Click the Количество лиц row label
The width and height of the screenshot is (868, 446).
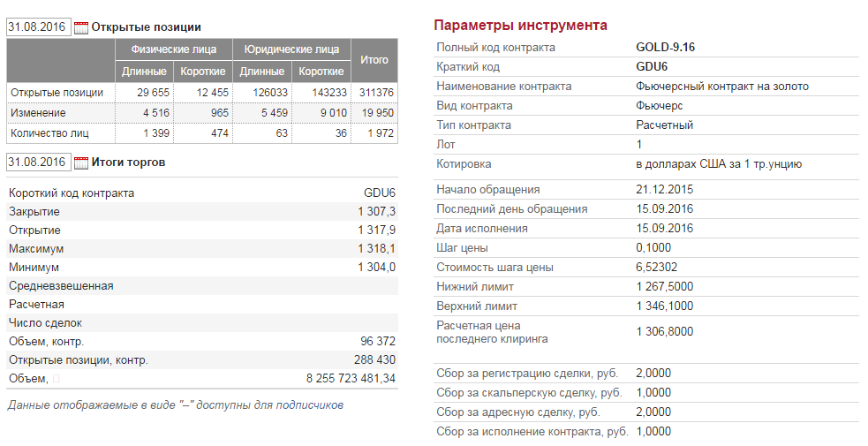49,133
